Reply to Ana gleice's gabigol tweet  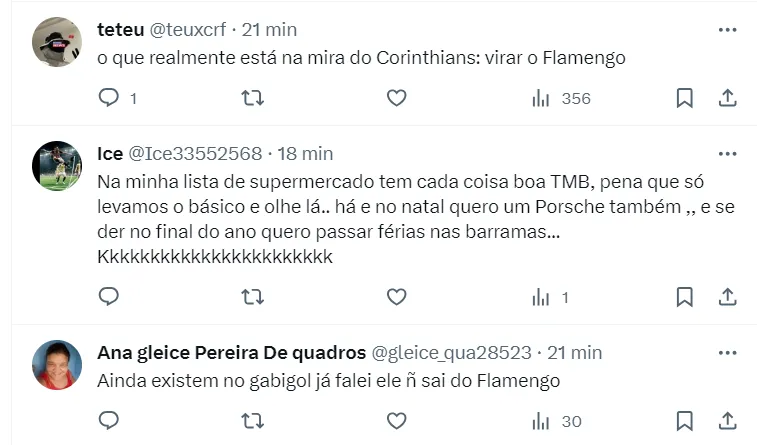point(109,420)
